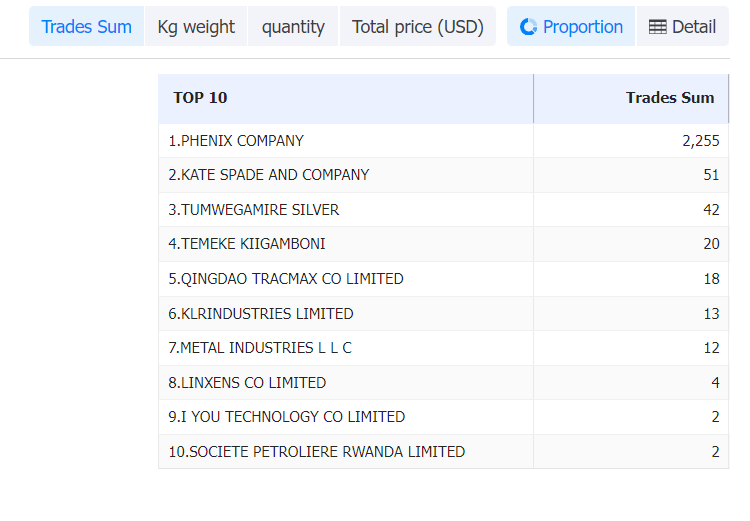Click KLRINDUSTRIES LIMITED entry
Viewport: 750px width, 521px height.
261,314
